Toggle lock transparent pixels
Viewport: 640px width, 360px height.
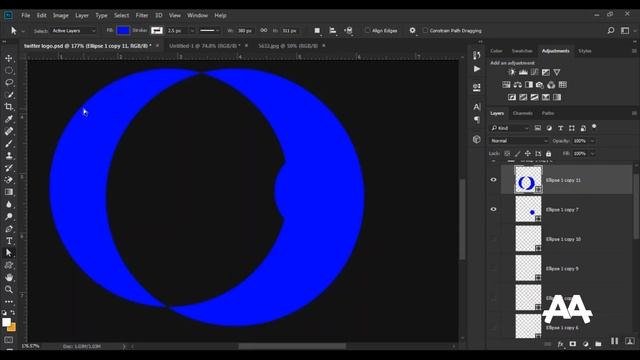click(x=507, y=153)
